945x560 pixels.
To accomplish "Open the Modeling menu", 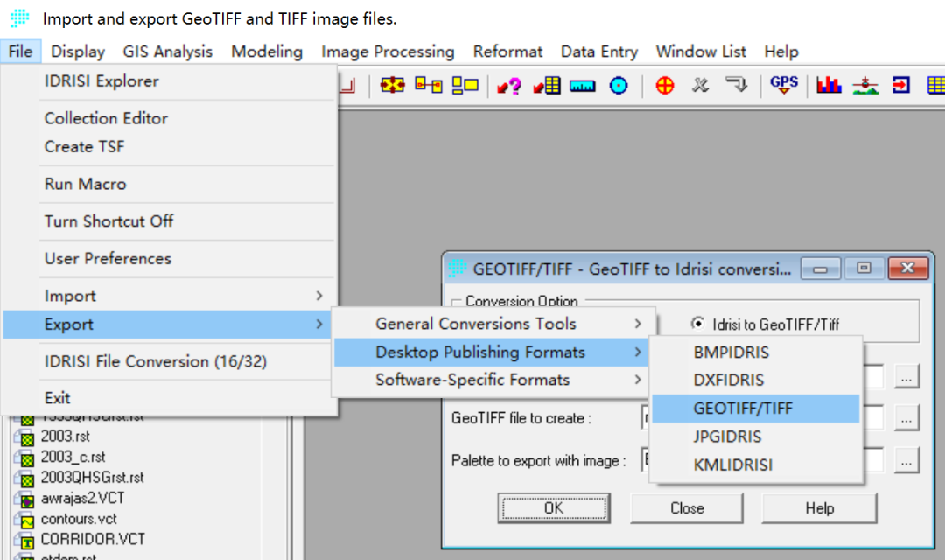I will point(266,52).
